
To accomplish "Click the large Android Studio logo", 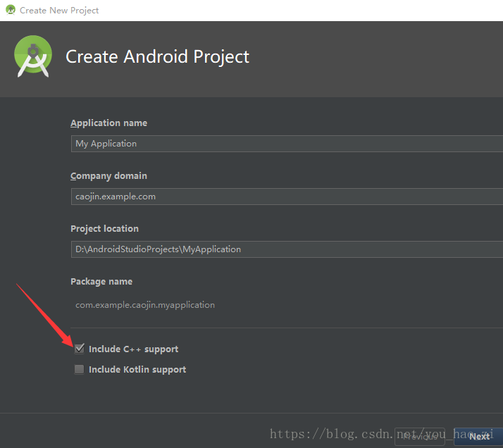I will [x=33, y=56].
